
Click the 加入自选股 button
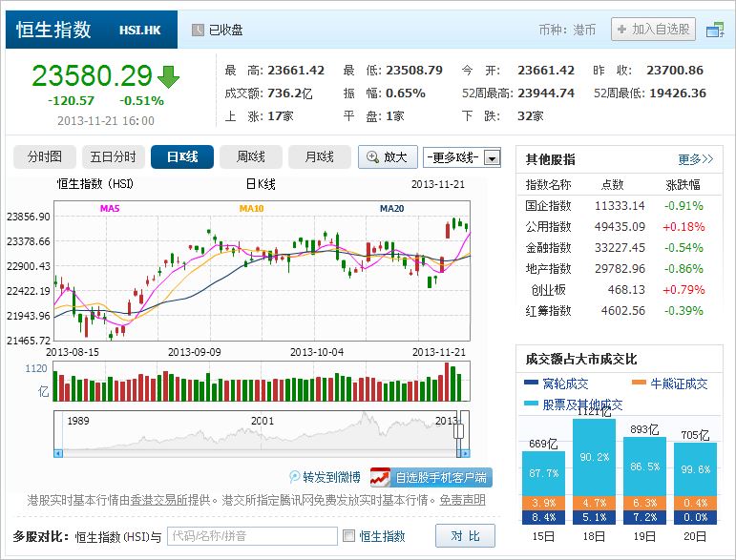(653, 29)
